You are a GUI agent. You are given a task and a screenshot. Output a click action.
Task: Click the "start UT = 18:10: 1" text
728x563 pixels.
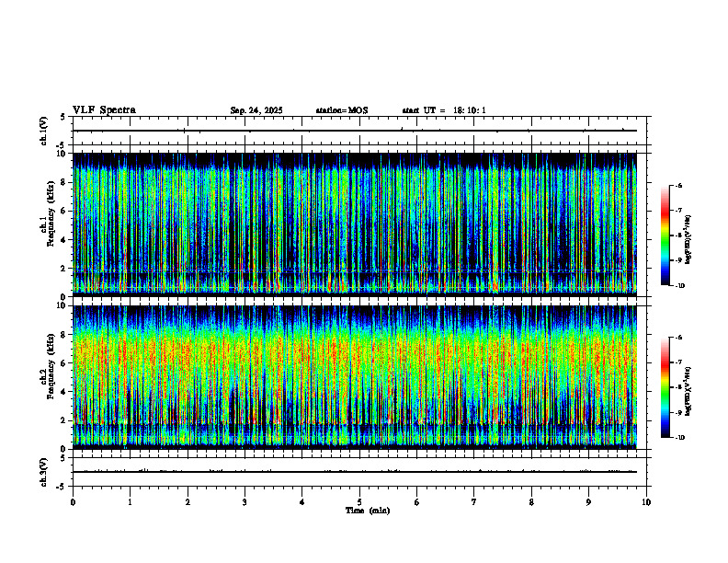tap(444, 110)
